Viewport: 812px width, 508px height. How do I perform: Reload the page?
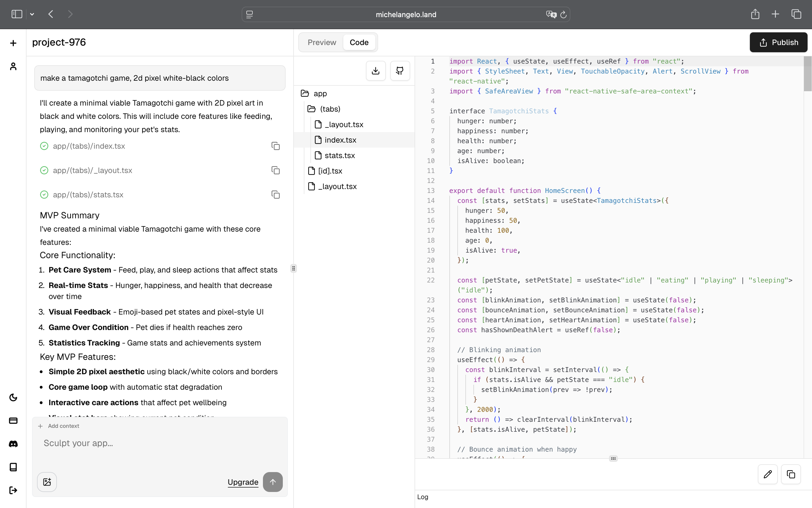click(x=563, y=14)
